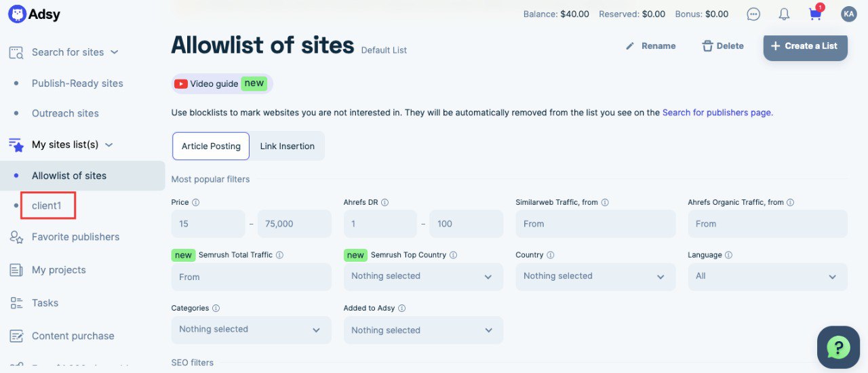The height and width of the screenshot is (373, 868).
Task: Click the Price info icon
Action: 196,203
